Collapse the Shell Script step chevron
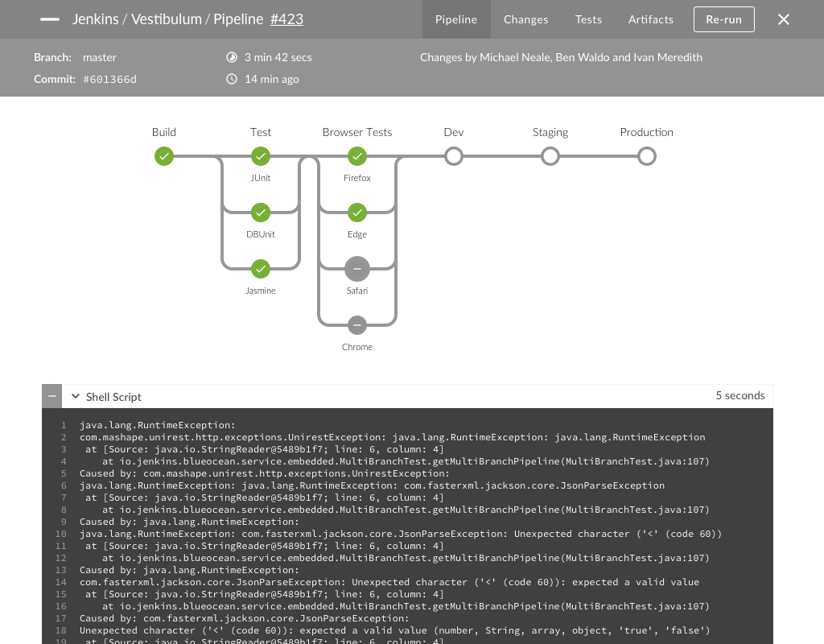 point(76,396)
